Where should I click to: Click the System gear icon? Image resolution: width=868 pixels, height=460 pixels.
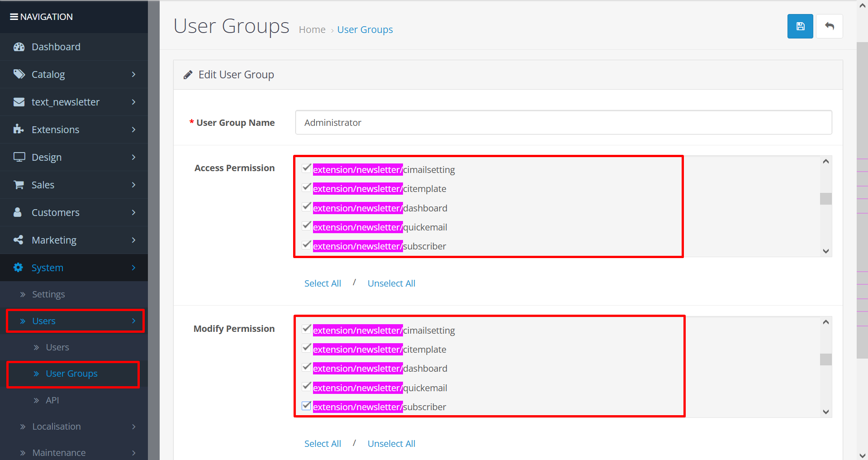[18, 268]
